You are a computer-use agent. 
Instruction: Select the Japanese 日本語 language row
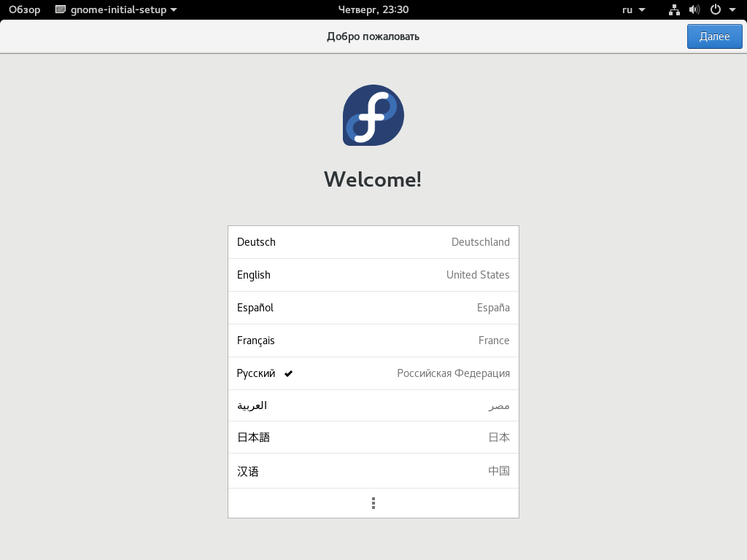click(373, 437)
